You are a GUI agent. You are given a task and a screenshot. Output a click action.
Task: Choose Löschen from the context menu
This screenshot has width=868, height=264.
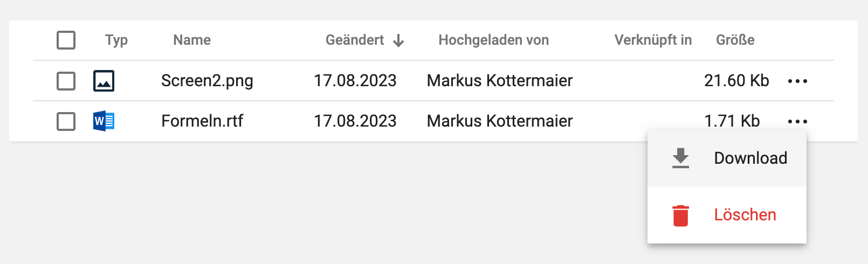coord(727,215)
